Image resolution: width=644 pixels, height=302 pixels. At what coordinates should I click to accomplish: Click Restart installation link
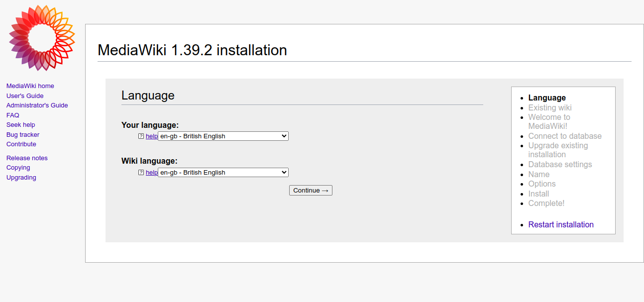561,225
